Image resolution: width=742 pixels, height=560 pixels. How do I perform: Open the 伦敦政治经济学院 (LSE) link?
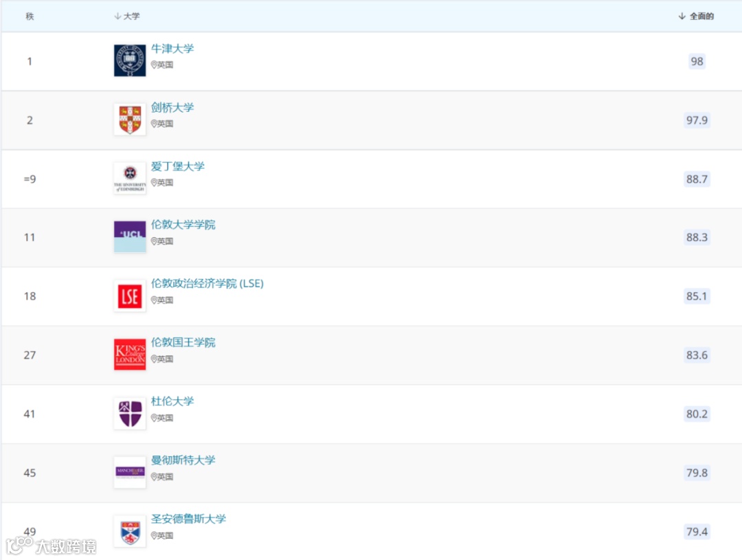(x=207, y=283)
